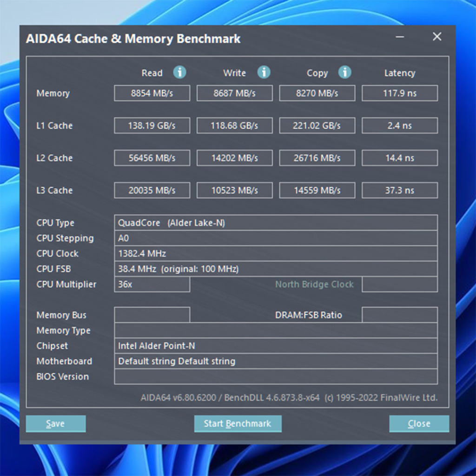Image resolution: width=476 pixels, height=476 pixels.
Task: Click the Read column info icon
Action: click(x=180, y=72)
